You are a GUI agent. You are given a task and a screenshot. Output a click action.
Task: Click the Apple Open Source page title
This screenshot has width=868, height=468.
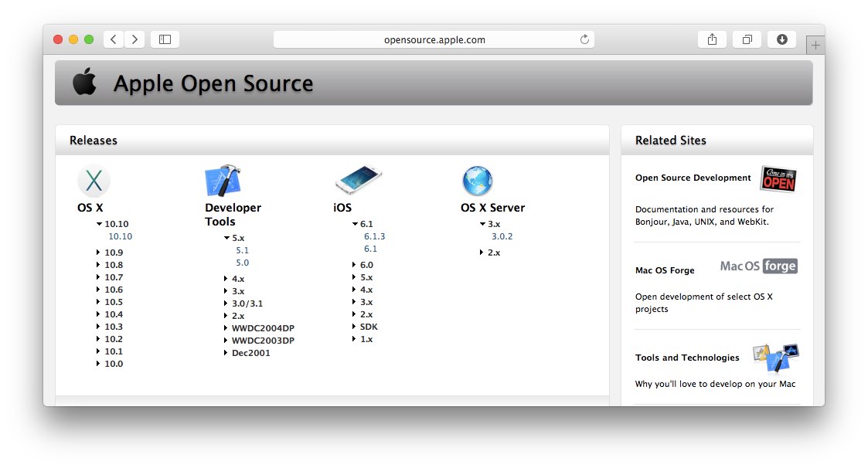click(x=213, y=83)
